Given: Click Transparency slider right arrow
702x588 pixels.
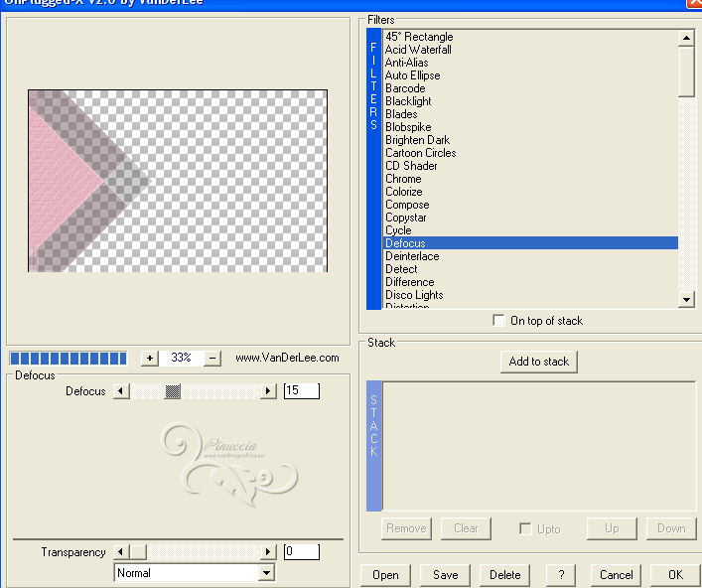Looking at the screenshot, I should coord(268,551).
